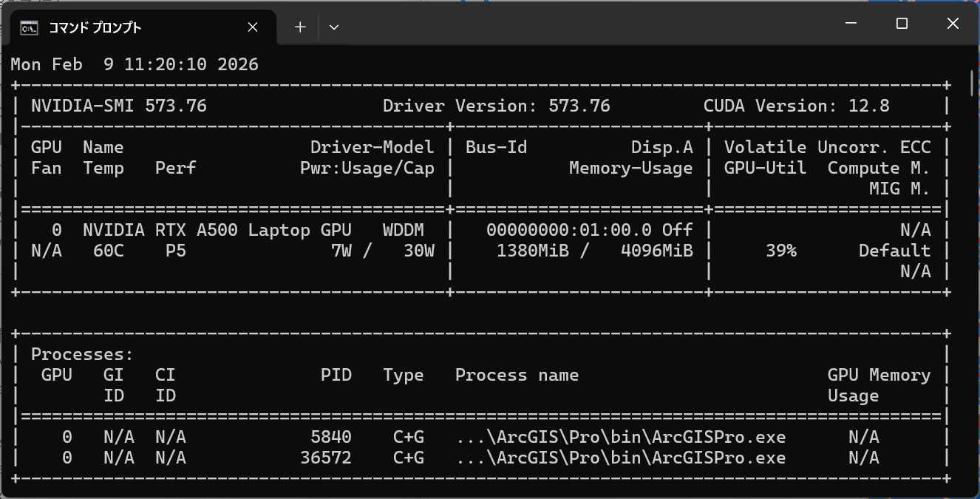Click the Command Prompt icon in the tab

pyautogui.click(x=30, y=27)
